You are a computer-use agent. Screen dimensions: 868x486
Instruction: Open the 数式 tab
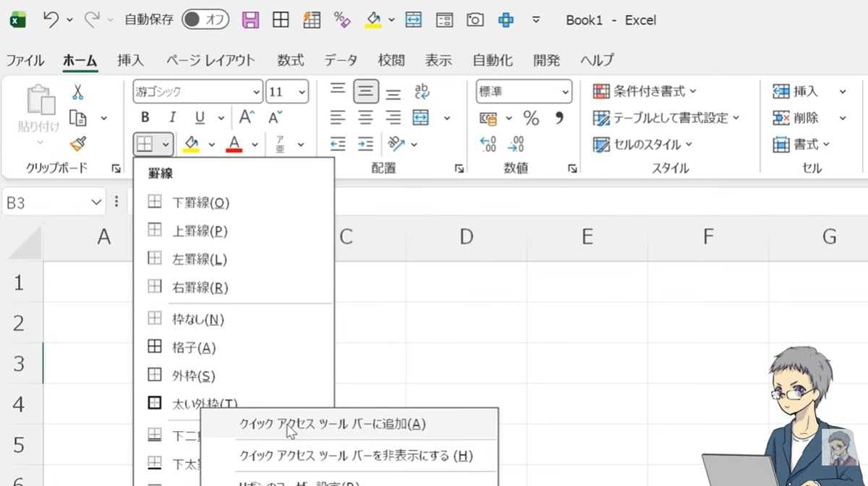[290, 60]
